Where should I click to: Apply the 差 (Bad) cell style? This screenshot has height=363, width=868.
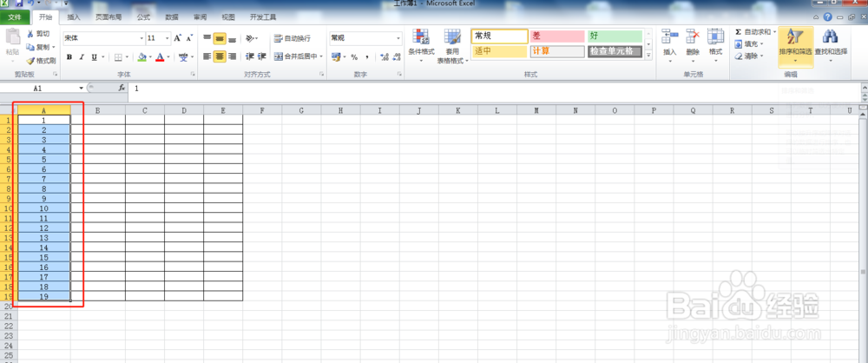557,36
